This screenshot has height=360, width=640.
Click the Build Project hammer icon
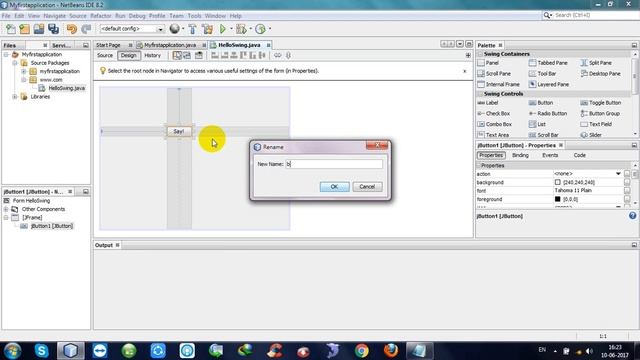tap(193, 29)
